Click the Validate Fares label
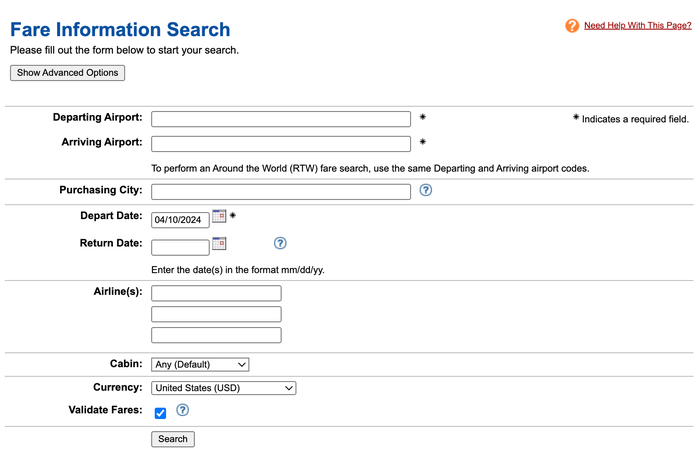 (105, 410)
